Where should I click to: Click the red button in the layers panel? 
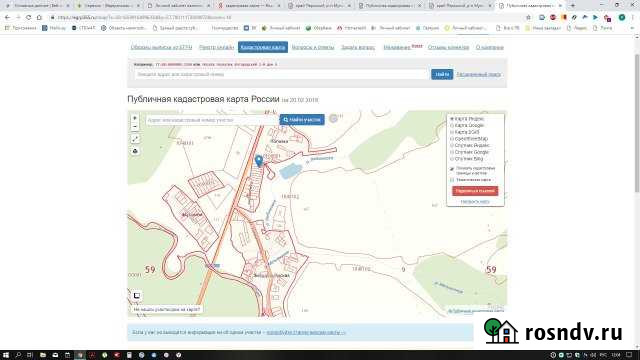(x=475, y=191)
